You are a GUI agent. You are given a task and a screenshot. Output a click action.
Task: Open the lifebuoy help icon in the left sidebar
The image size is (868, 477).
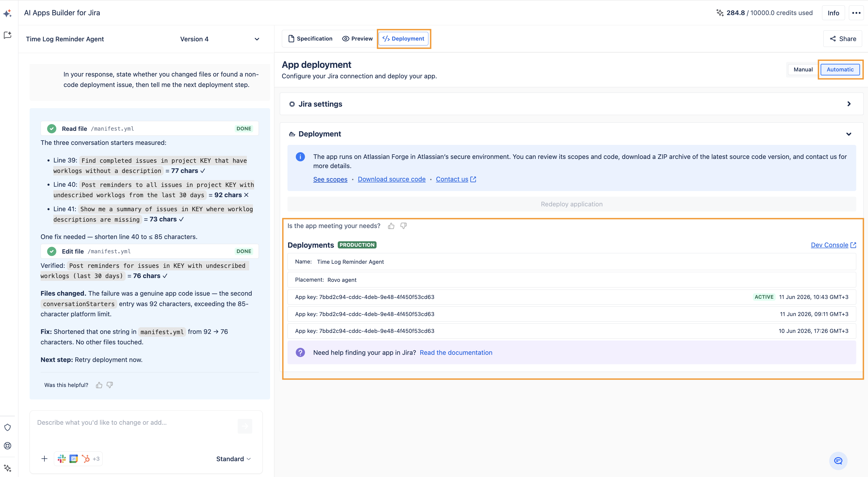coord(7,446)
